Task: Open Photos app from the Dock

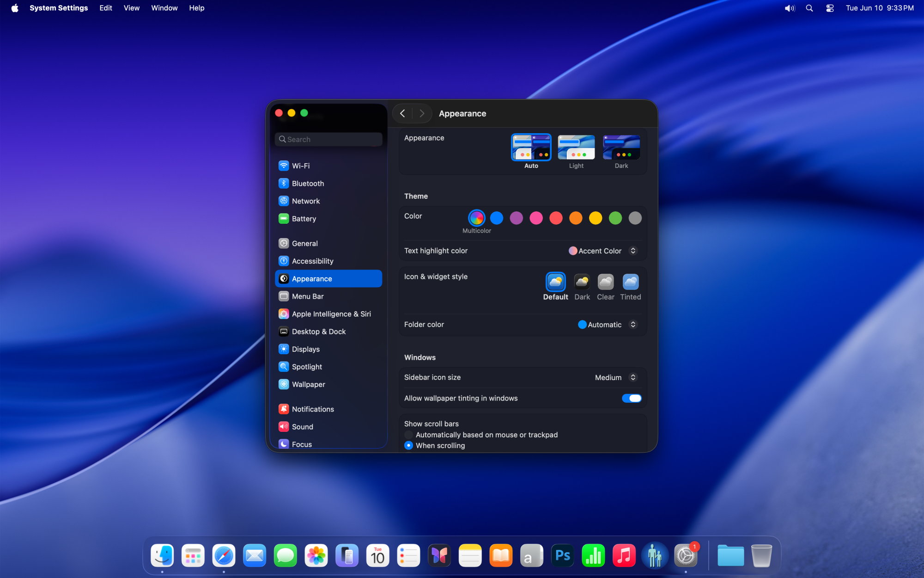Action: 316,555
